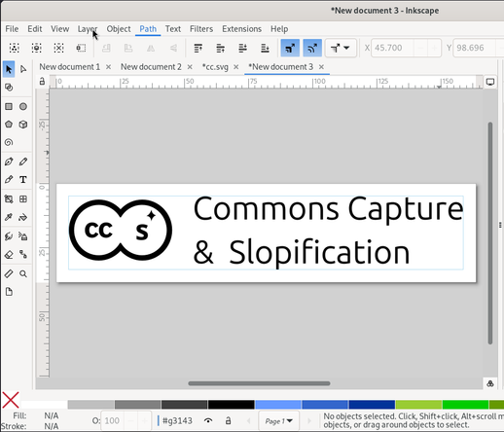Toggle layer lock next to #g3143

point(229,420)
